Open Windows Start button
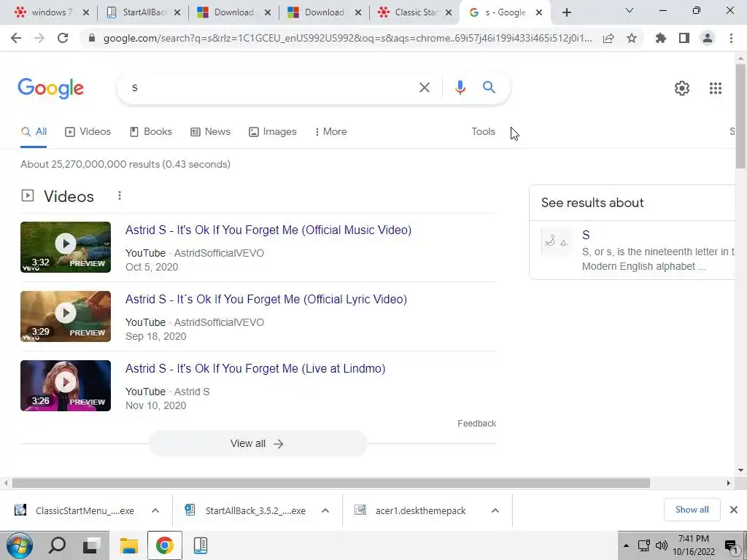747x560 pixels. click(x=20, y=545)
